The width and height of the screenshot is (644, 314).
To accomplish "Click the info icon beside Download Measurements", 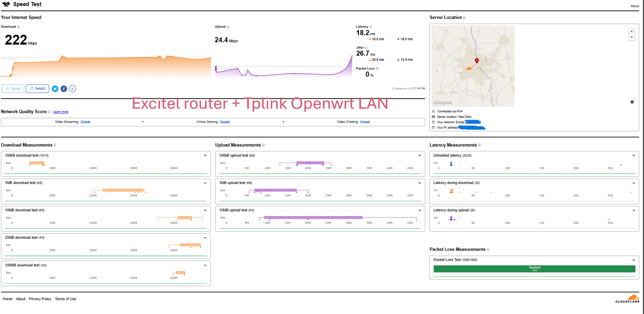I will click(x=55, y=145).
